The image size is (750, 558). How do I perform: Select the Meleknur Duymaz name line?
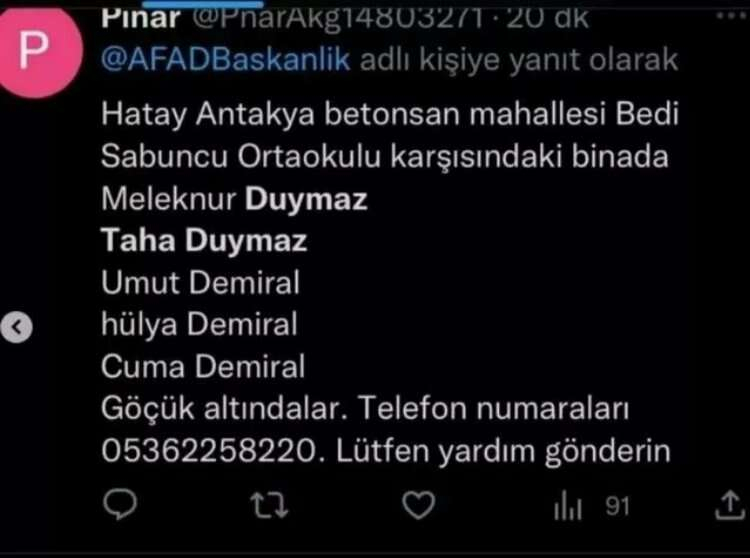[234, 198]
